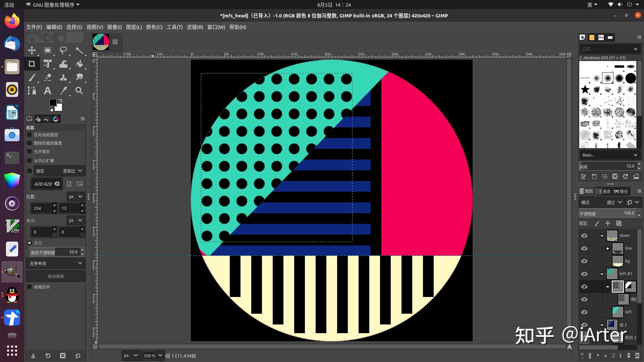
Task: Open the guides dropdown menu
Action: coord(56,263)
